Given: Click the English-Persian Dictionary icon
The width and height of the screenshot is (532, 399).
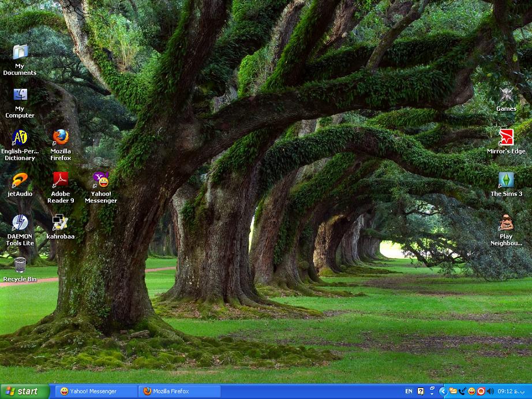Looking at the screenshot, I should click(20, 137).
